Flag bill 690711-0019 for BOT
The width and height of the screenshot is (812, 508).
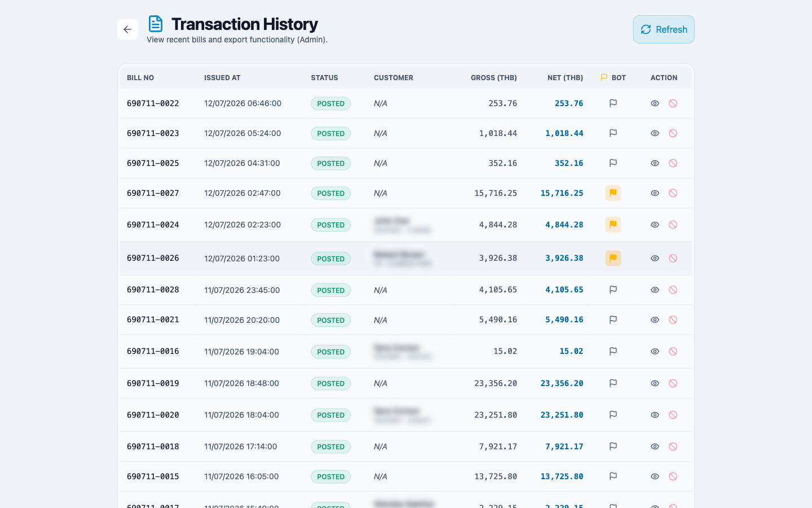pos(613,383)
